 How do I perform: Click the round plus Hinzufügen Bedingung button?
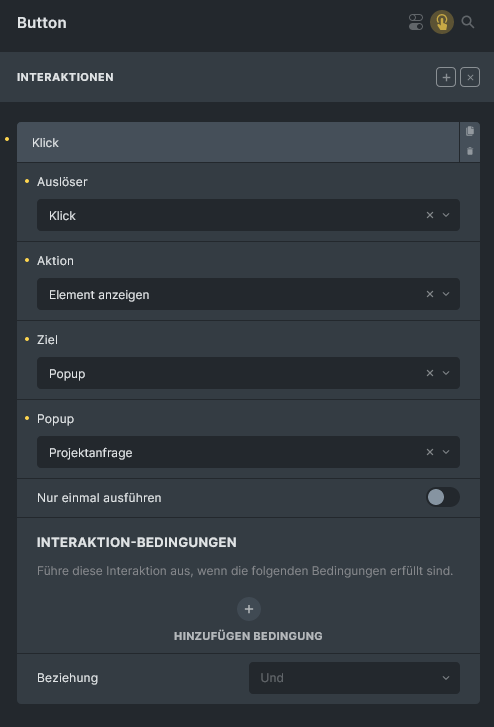[249, 609]
